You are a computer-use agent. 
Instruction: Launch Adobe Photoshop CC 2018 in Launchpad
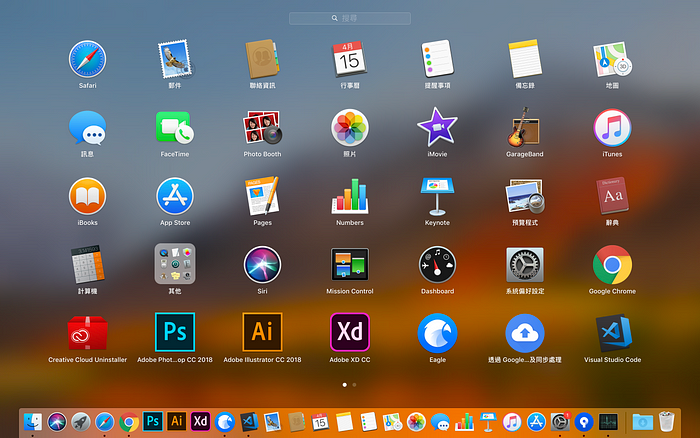tap(175, 332)
